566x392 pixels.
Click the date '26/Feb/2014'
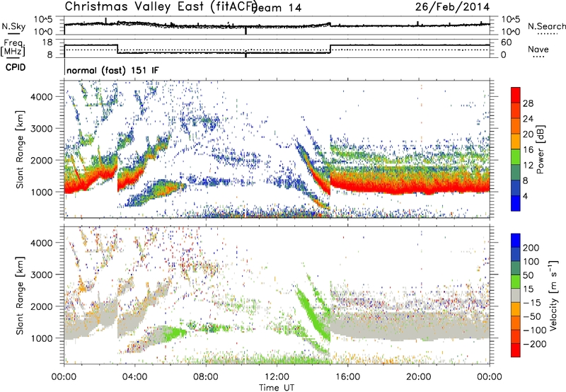pos(452,7)
